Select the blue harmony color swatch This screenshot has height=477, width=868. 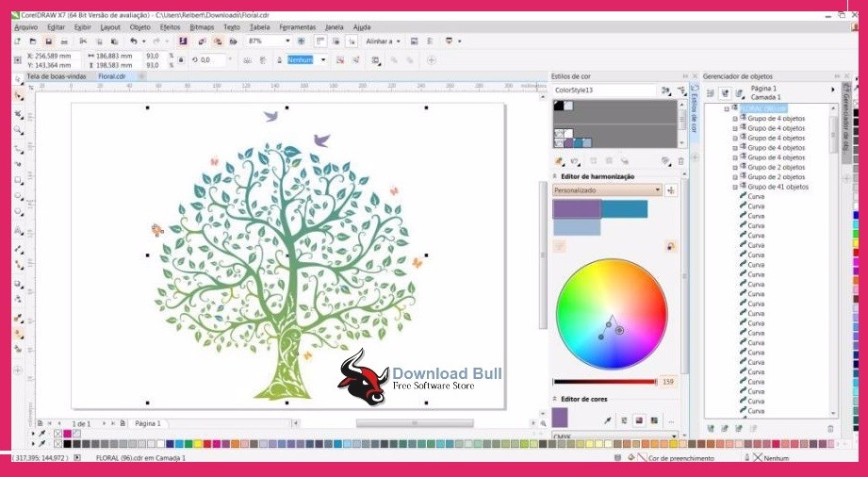pyautogui.click(x=625, y=209)
